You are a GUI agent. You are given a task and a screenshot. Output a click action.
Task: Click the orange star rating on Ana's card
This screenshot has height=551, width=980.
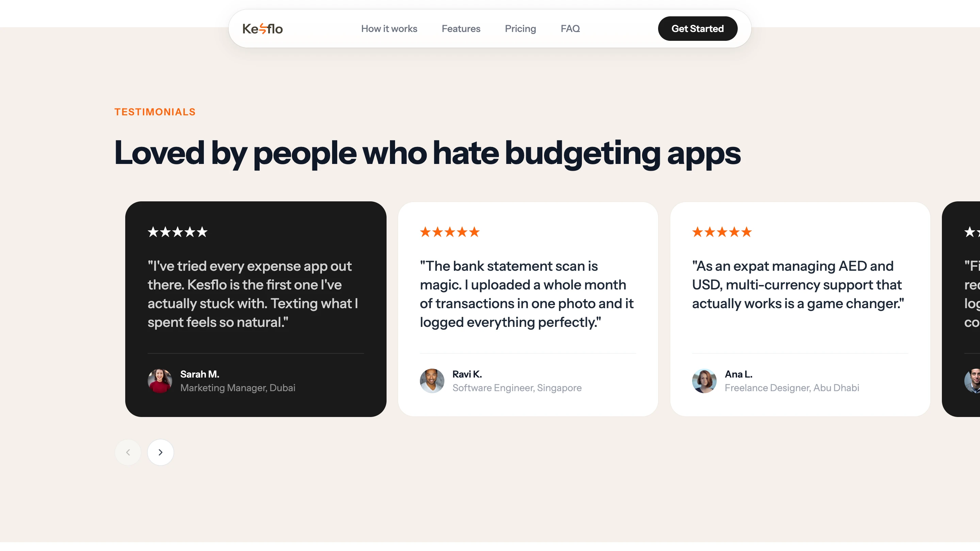[722, 232]
